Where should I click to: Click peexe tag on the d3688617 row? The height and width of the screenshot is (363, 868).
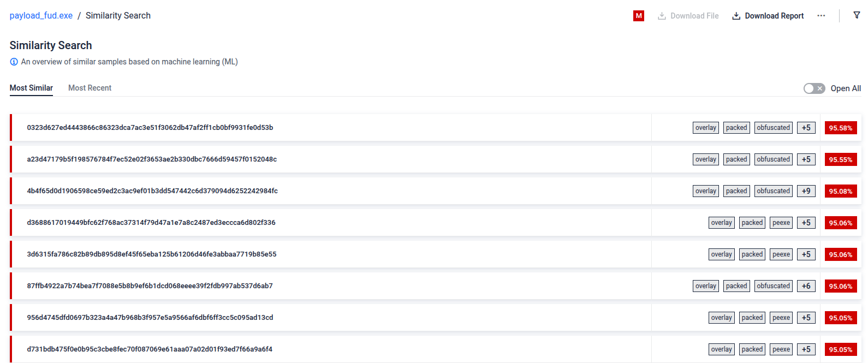(x=781, y=223)
